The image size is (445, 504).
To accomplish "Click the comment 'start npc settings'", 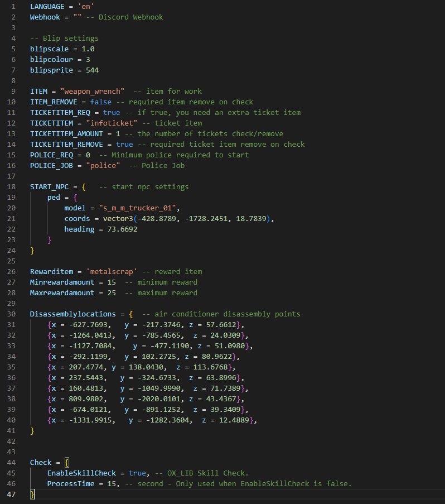I will coord(150,187).
